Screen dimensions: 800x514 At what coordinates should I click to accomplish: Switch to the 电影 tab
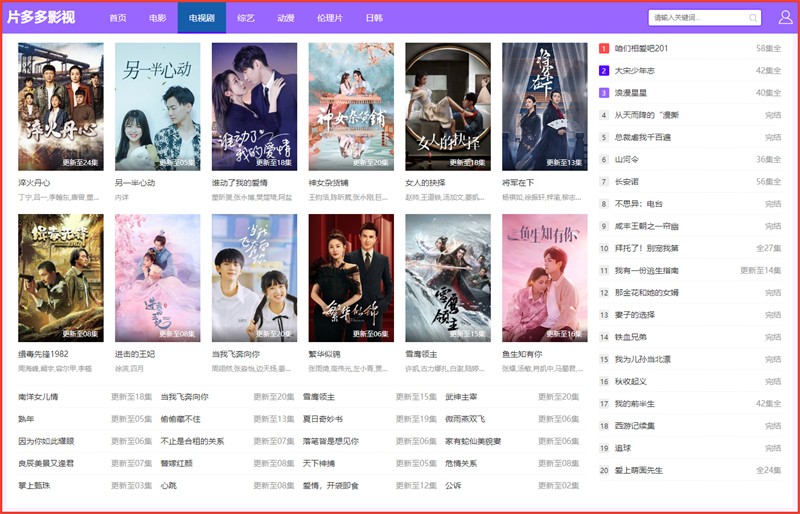coord(158,18)
